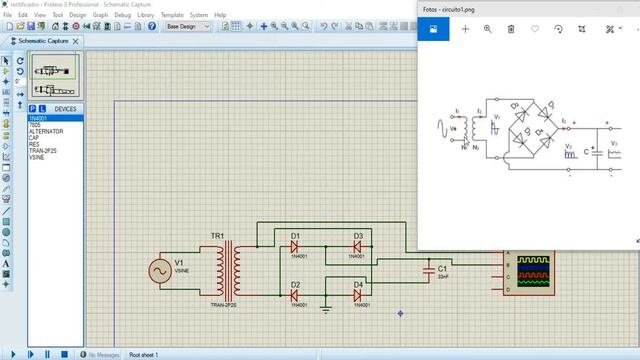Close the Schematic Capture tab

76,41
